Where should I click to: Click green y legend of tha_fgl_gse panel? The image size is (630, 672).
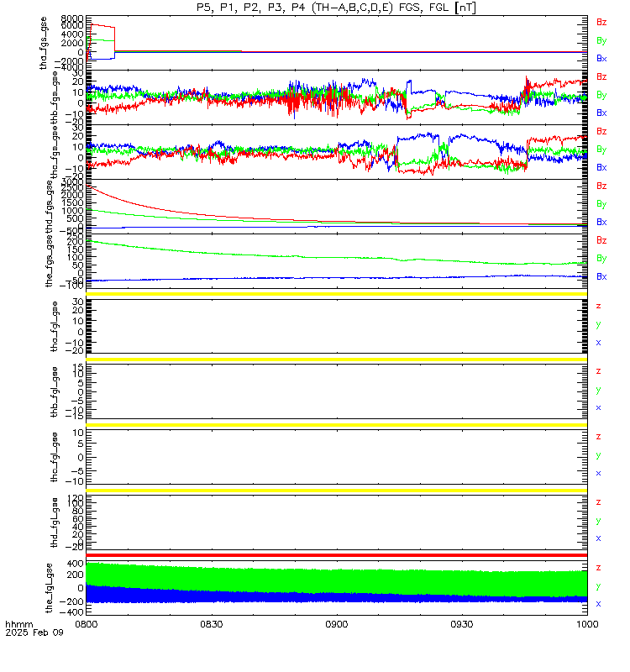pyautogui.click(x=598, y=325)
